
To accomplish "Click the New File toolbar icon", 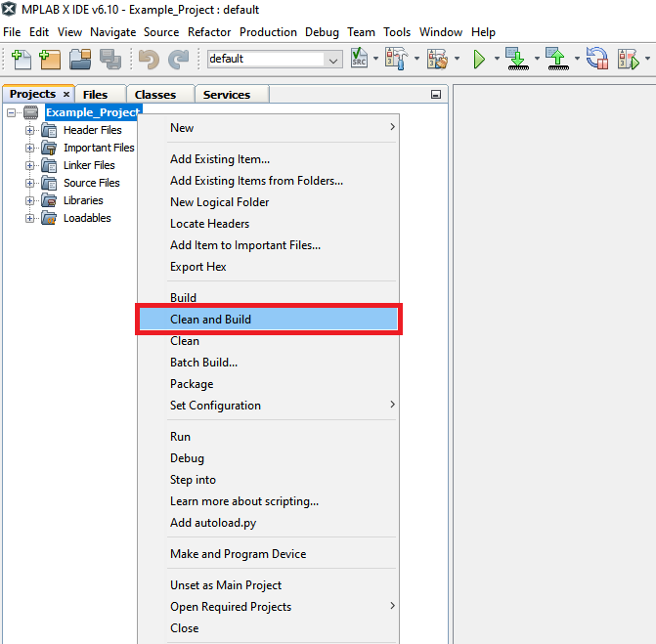I will [x=21, y=59].
